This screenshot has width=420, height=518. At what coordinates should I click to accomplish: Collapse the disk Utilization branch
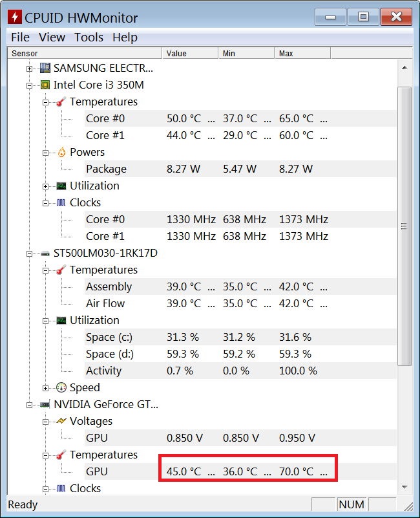coord(46,321)
